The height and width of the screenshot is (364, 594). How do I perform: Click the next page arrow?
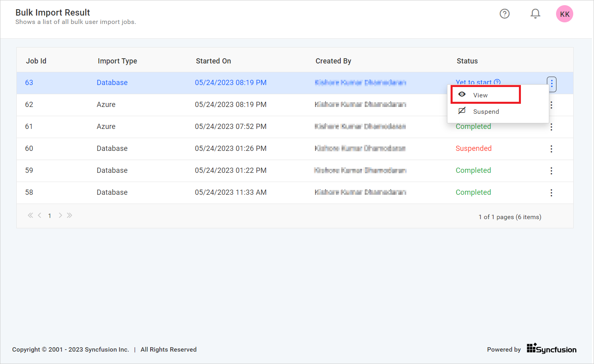click(x=60, y=215)
